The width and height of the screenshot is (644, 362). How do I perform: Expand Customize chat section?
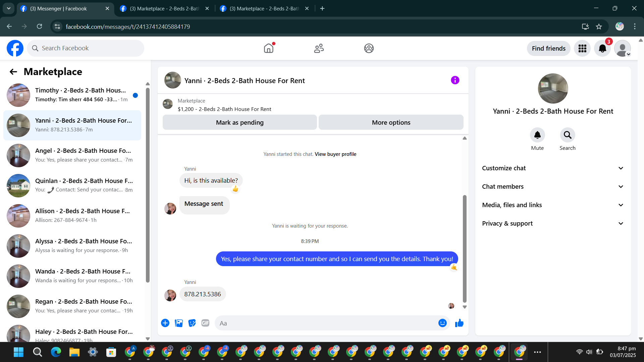(x=553, y=168)
